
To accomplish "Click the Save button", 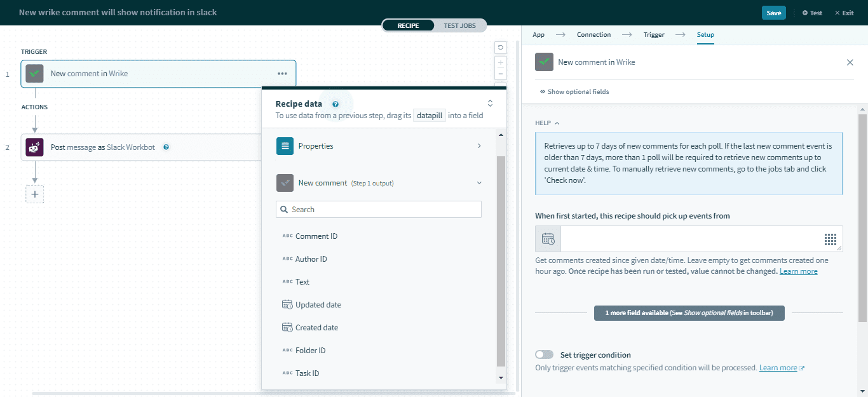I will 773,13.
